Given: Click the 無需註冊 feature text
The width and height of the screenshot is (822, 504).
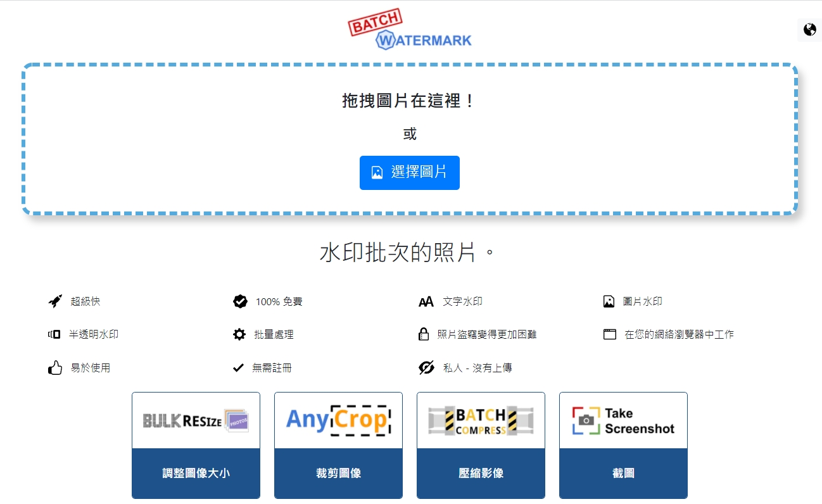Looking at the screenshot, I should point(272,367).
